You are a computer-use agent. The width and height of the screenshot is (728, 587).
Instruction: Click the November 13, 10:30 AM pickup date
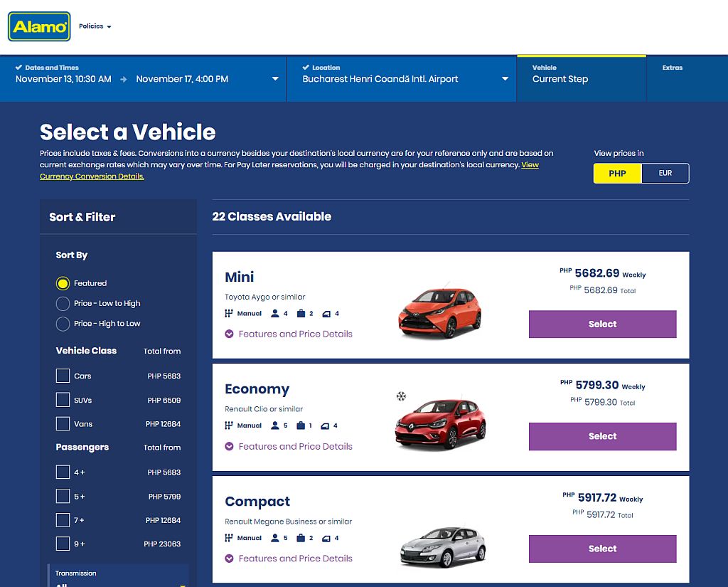click(63, 79)
